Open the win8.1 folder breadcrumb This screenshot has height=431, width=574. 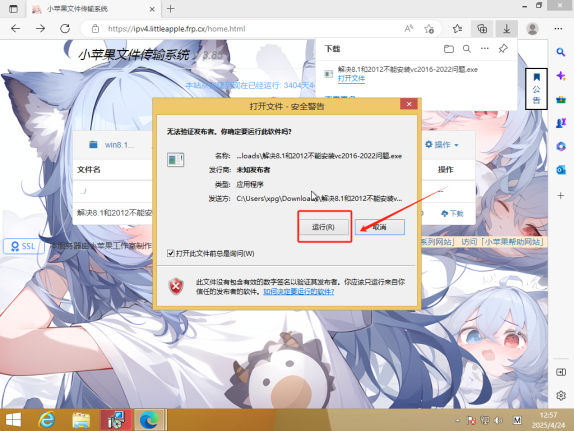coord(112,145)
